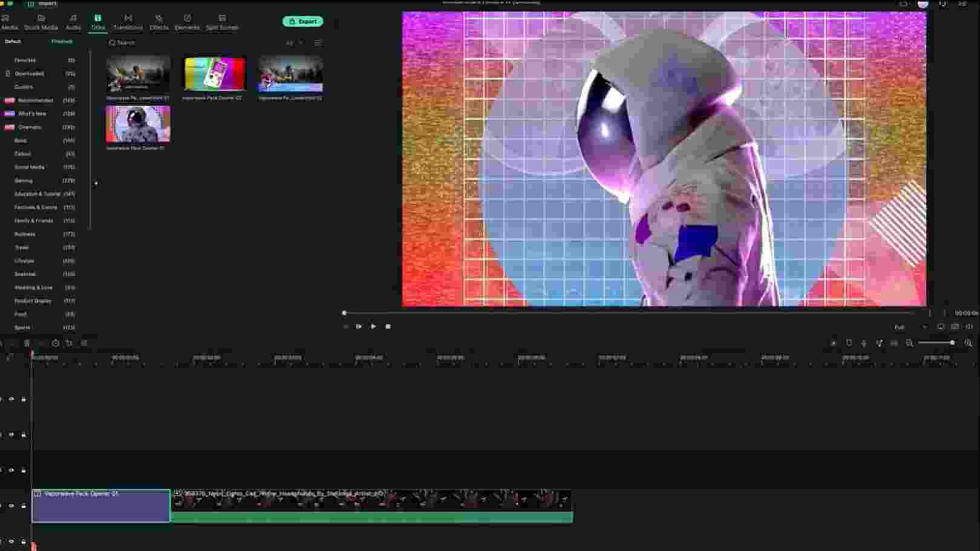
Task: Click the edit list icon in timeline toolbar
Action: [x=84, y=343]
